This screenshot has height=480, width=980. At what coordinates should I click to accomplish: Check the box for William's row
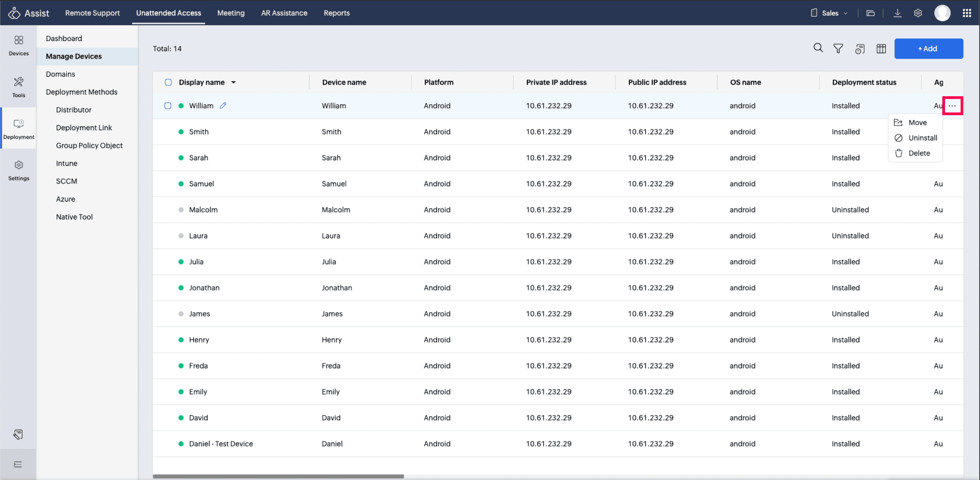coord(168,105)
